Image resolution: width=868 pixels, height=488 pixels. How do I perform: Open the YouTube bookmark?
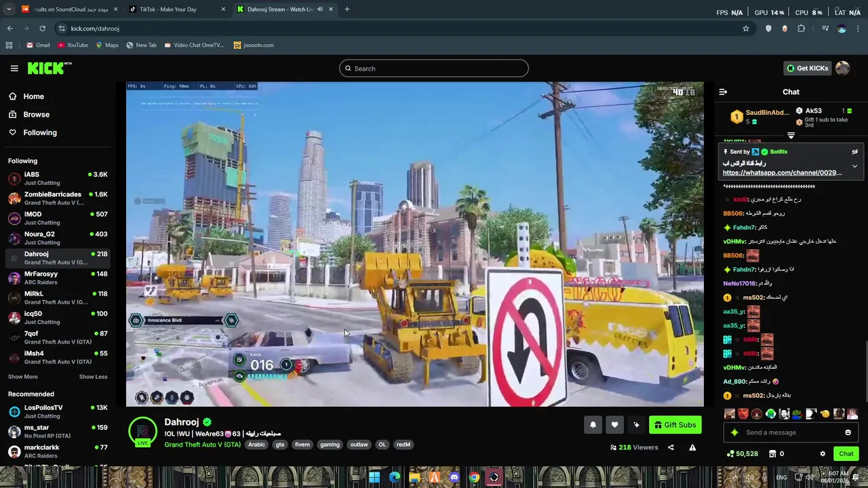73,45
